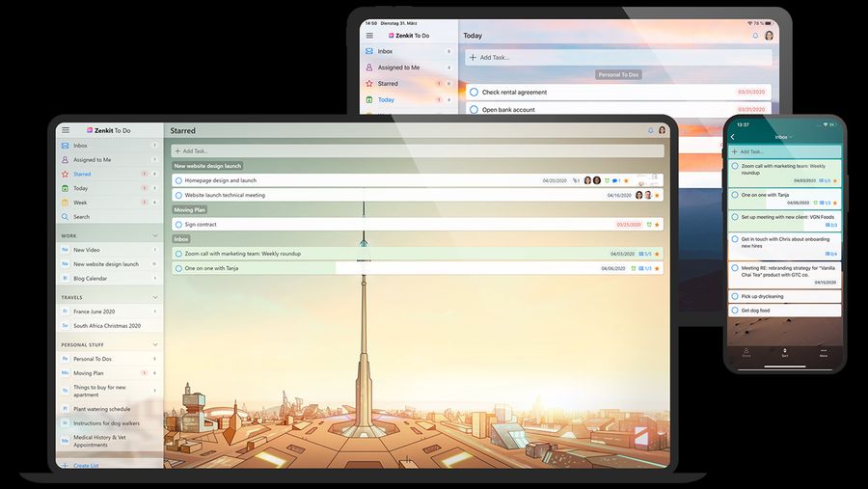The height and width of the screenshot is (489, 868).
Task: Click the Search magnifier icon in the sidebar
Action: 66,217
